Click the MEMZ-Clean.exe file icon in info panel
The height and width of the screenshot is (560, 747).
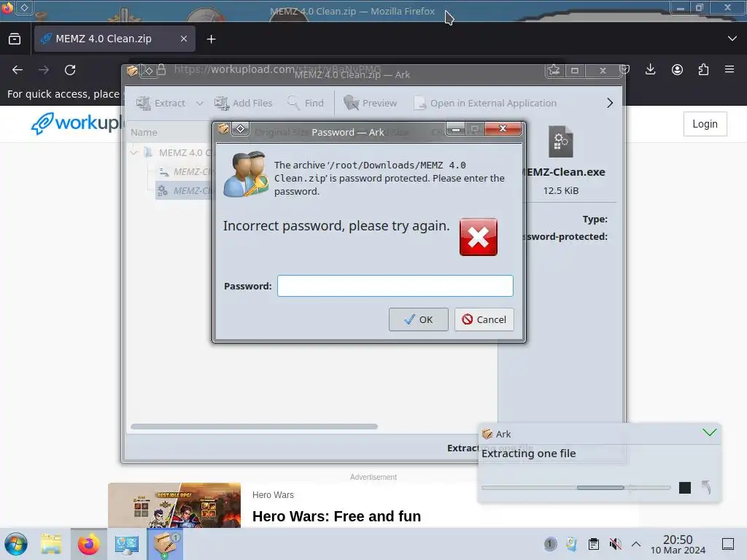(561, 141)
